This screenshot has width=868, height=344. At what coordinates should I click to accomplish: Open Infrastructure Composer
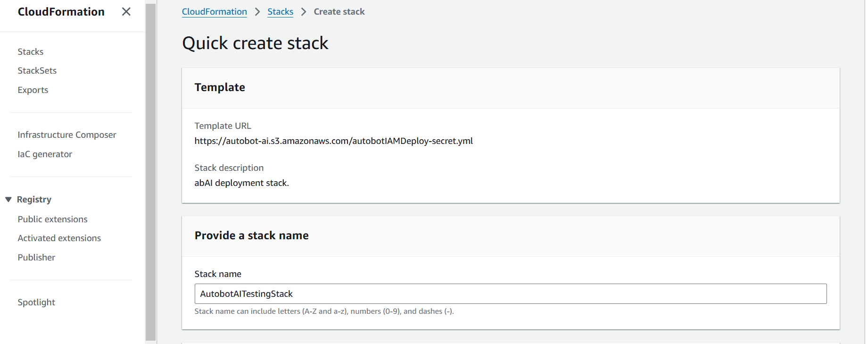[x=67, y=135]
